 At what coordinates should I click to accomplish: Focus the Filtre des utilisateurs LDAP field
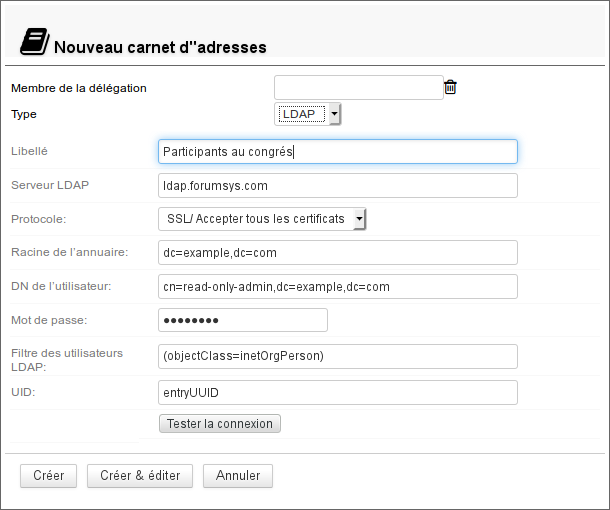pyautogui.click(x=337, y=356)
